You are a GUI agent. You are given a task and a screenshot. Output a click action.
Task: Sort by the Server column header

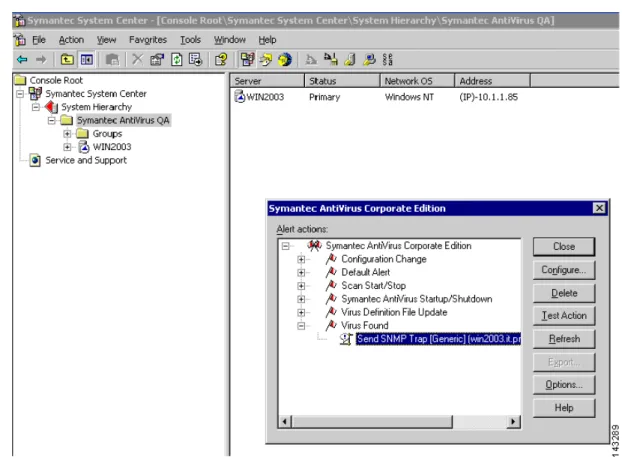(x=267, y=81)
